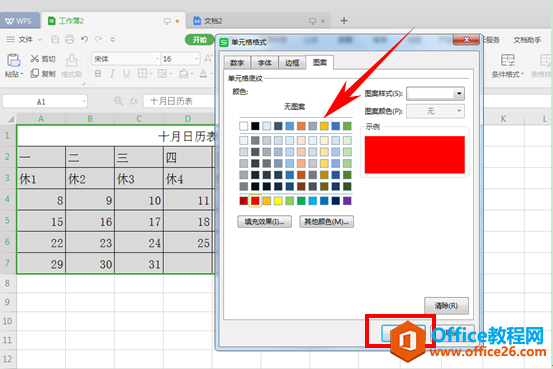Click the 无图案 no pattern option

tap(294, 107)
